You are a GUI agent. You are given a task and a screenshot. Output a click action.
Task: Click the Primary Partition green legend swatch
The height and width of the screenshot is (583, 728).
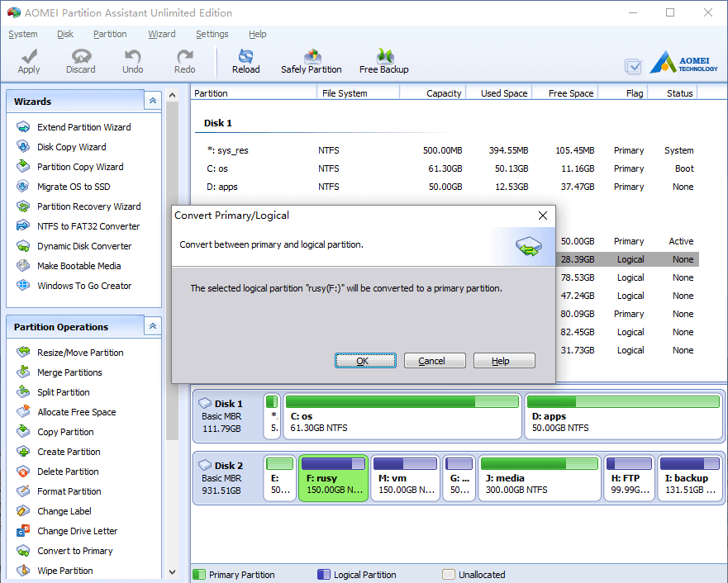pos(199,574)
